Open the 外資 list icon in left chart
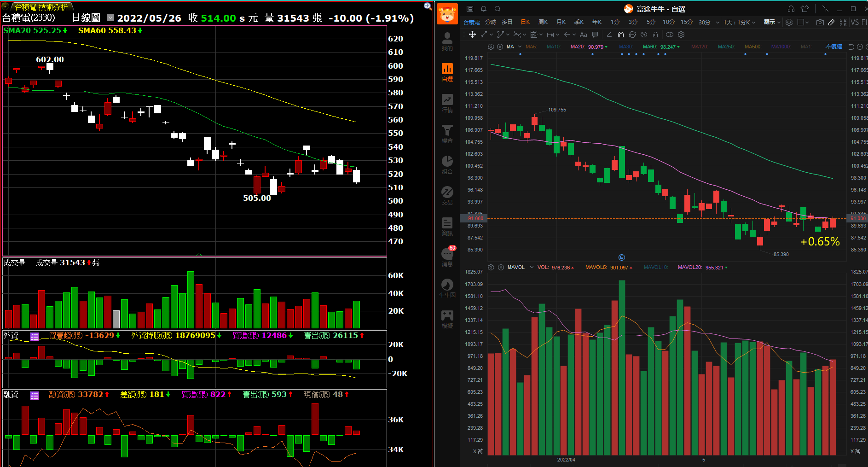 pyautogui.click(x=35, y=337)
